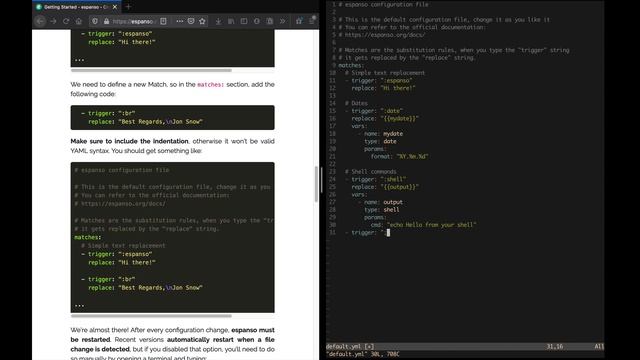Click "{{mydate}}" replace value in editor
The width and height of the screenshot is (640, 360).
(x=400, y=119)
